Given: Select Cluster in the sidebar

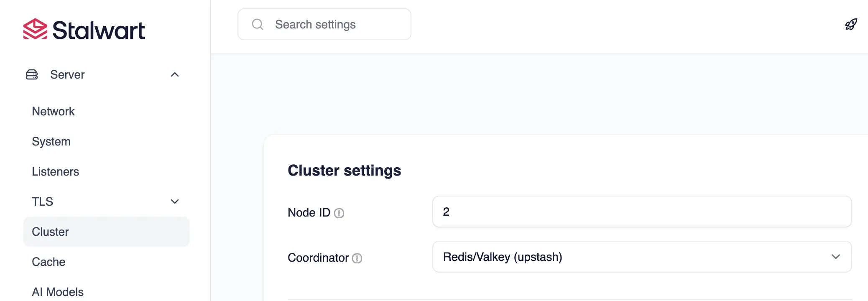Looking at the screenshot, I should [50, 232].
